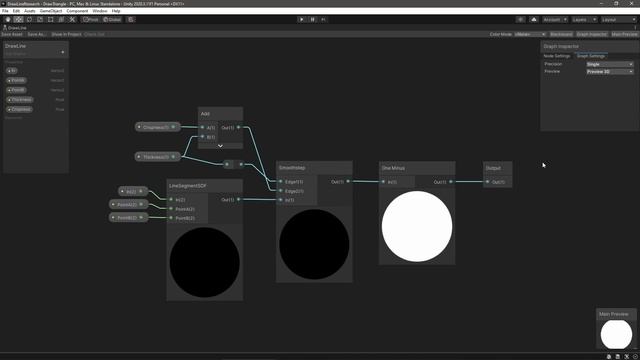The image size is (640, 360).
Task: Select the Move tool in the toolbar
Action: 18,20
